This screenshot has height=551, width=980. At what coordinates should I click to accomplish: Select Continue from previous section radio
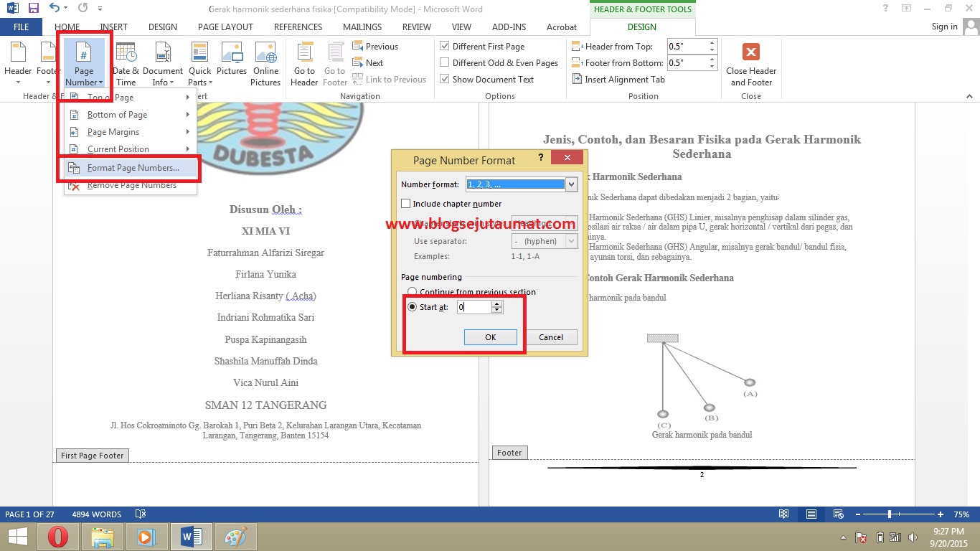tap(412, 292)
